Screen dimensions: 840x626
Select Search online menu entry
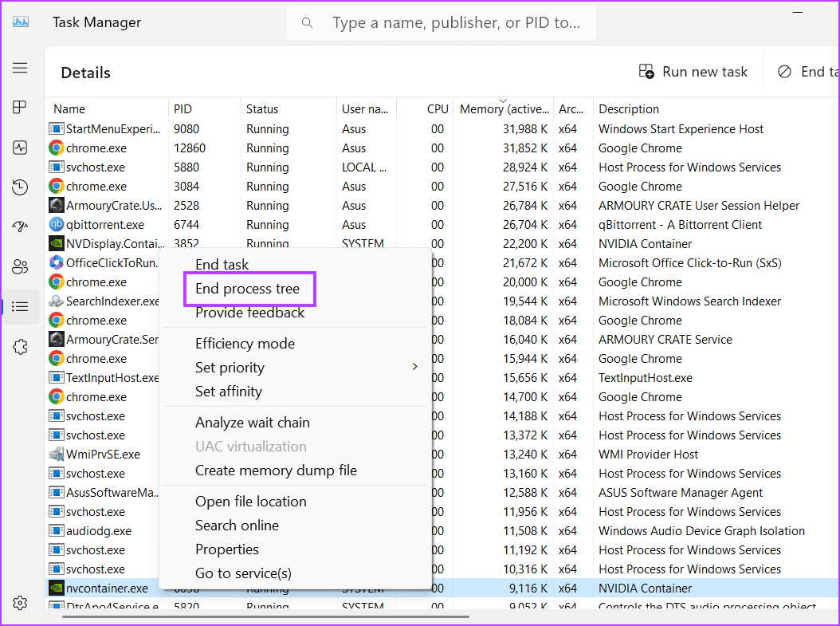pos(237,526)
